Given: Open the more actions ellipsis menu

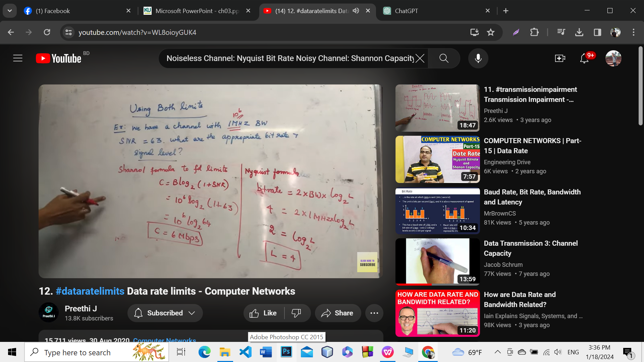Looking at the screenshot, I should click(x=374, y=313).
